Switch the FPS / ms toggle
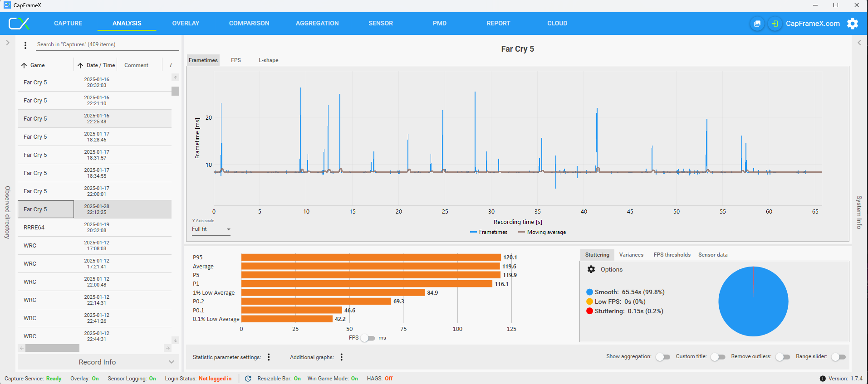868x384 pixels. [368, 338]
